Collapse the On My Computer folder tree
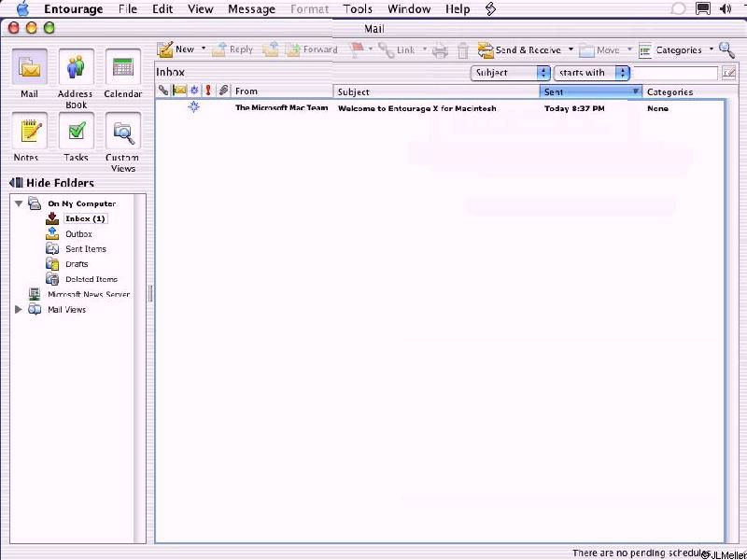 19,203
